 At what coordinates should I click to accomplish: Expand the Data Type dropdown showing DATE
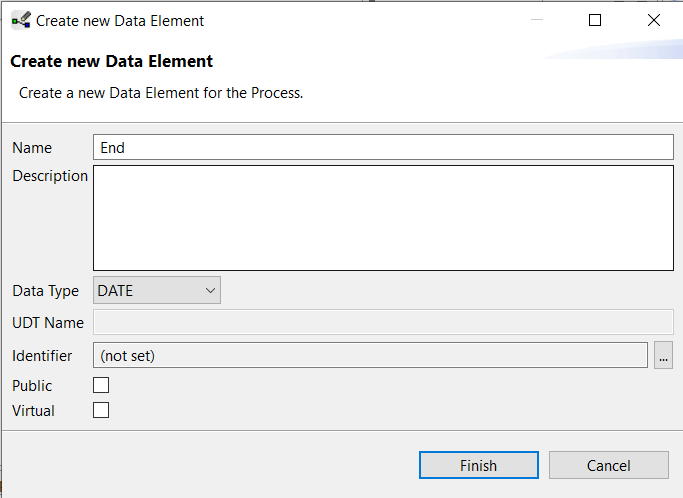click(157, 291)
